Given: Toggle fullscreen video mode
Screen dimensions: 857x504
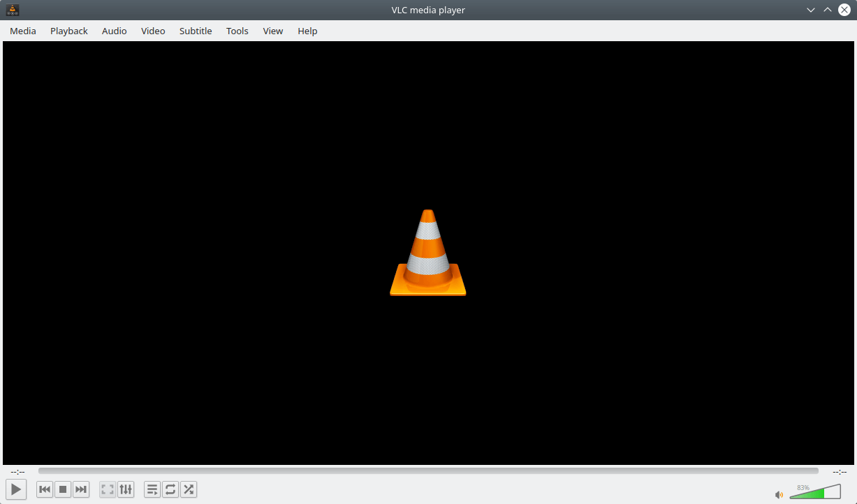Looking at the screenshot, I should pos(107,489).
